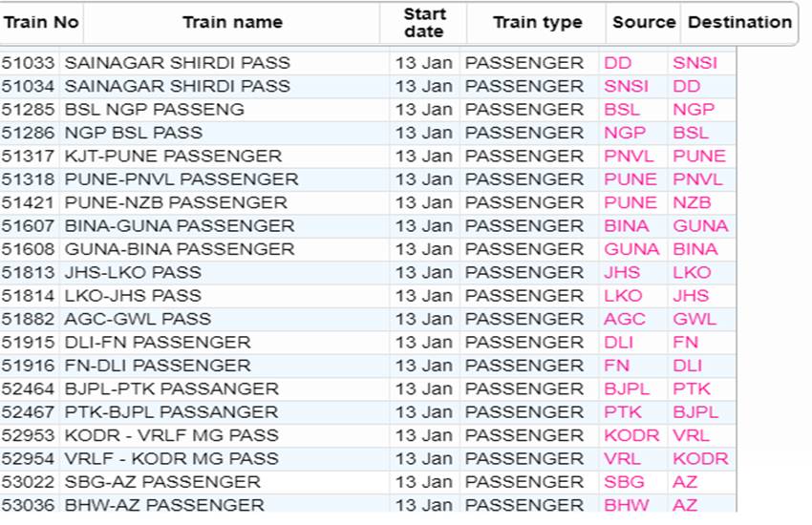
Task: Click KODR source link for train 52953
Action: (x=631, y=435)
